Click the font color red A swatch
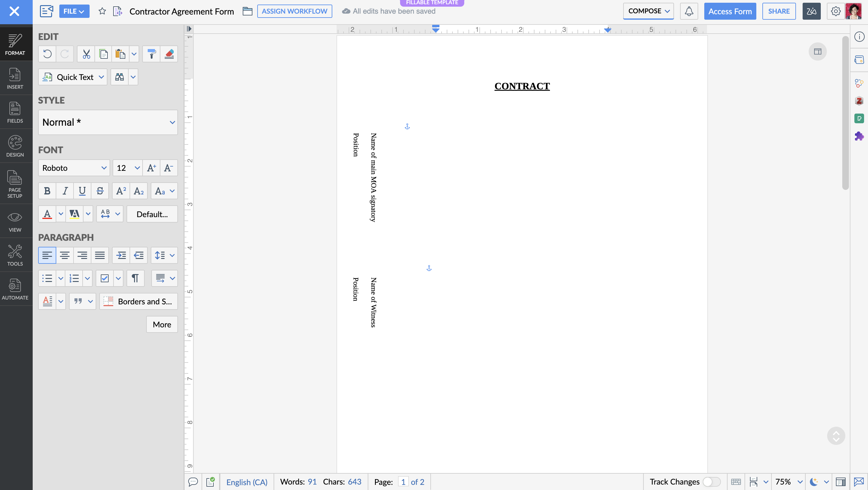 tap(47, 214)
